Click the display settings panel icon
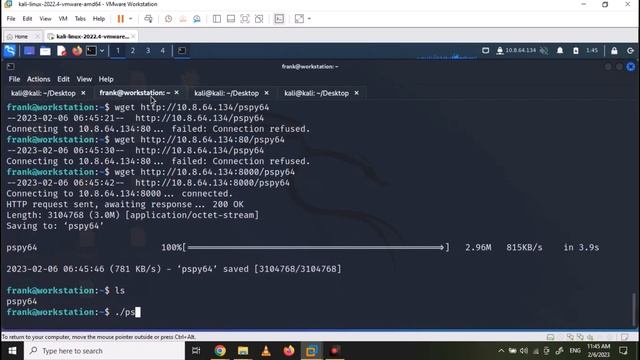 485,51
